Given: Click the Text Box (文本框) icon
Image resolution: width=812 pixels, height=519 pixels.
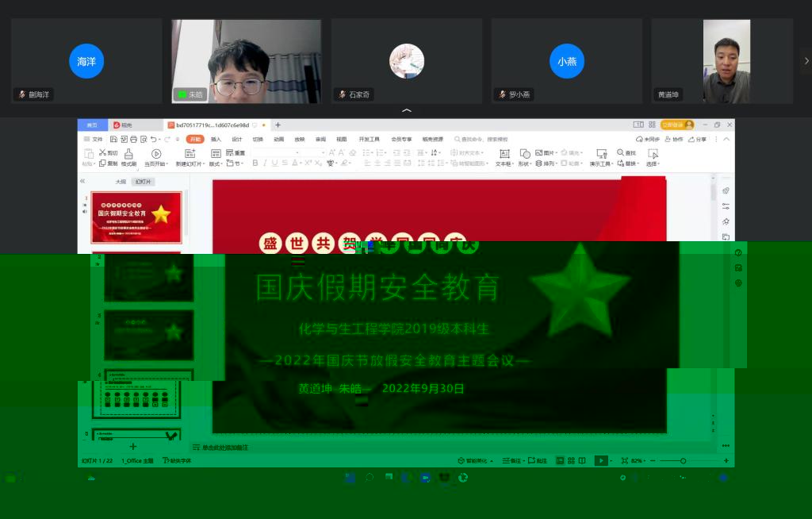Looking at the screenshot, I should tap(504, 153).
